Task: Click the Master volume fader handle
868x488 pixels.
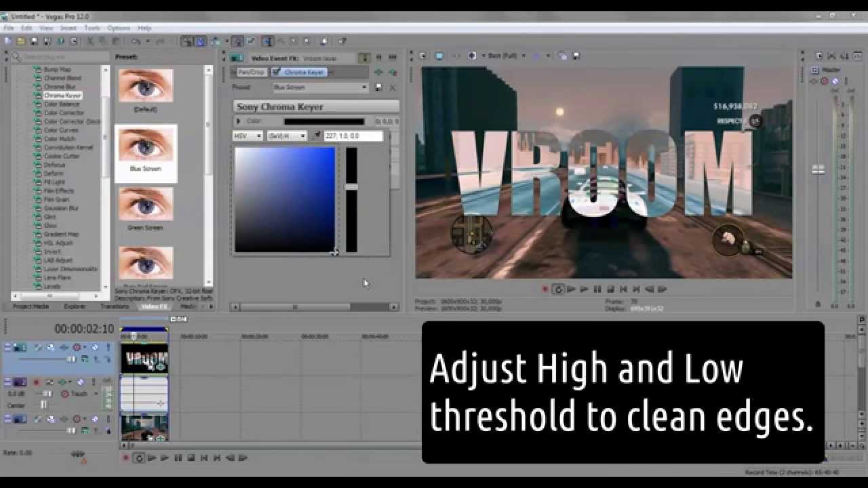Action: (818, 169)
